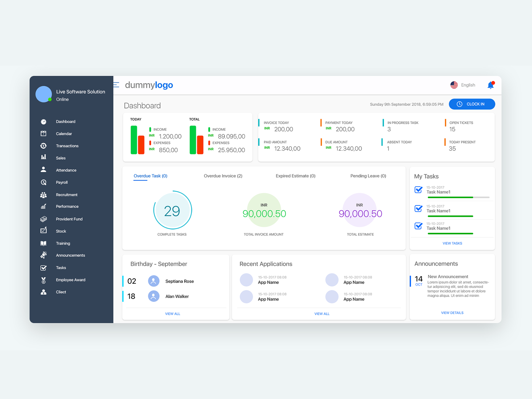Uncheck the first 15-10-2017 task checkbox

coord(418,190)
